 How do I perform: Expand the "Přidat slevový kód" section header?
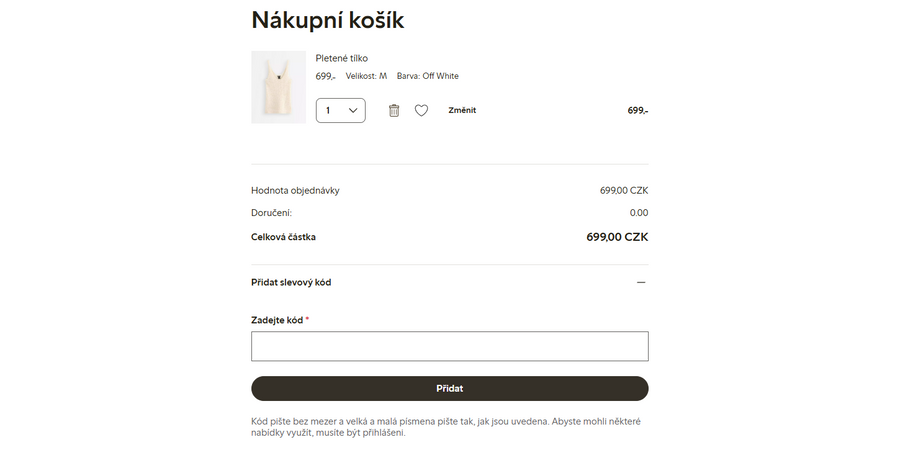[x=291, y=282]
